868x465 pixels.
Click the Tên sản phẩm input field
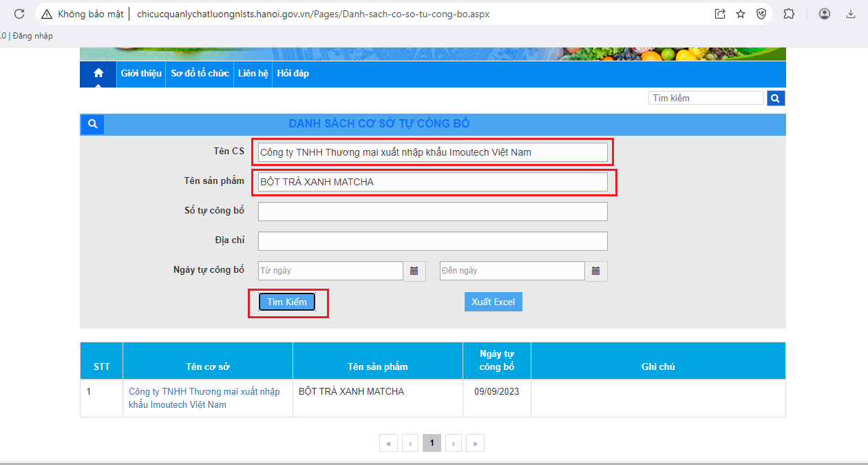433,182
